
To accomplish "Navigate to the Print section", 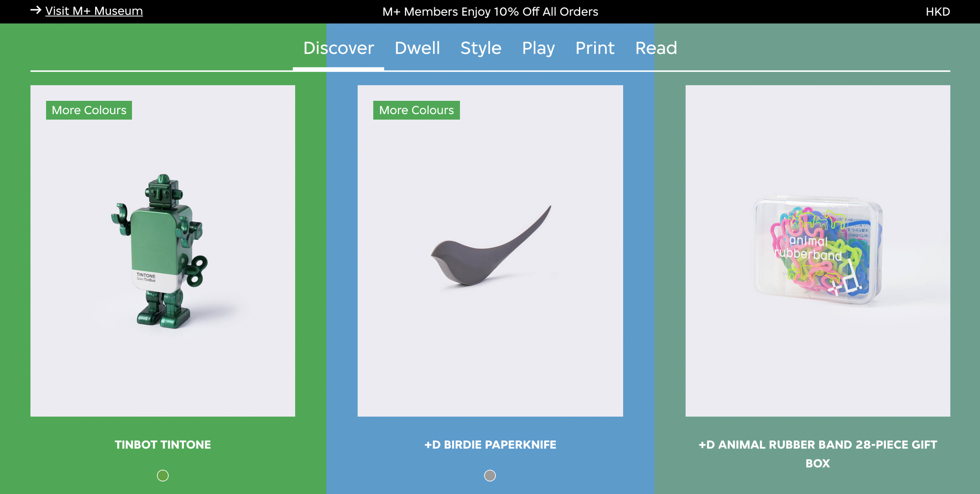I will point(595,48).
